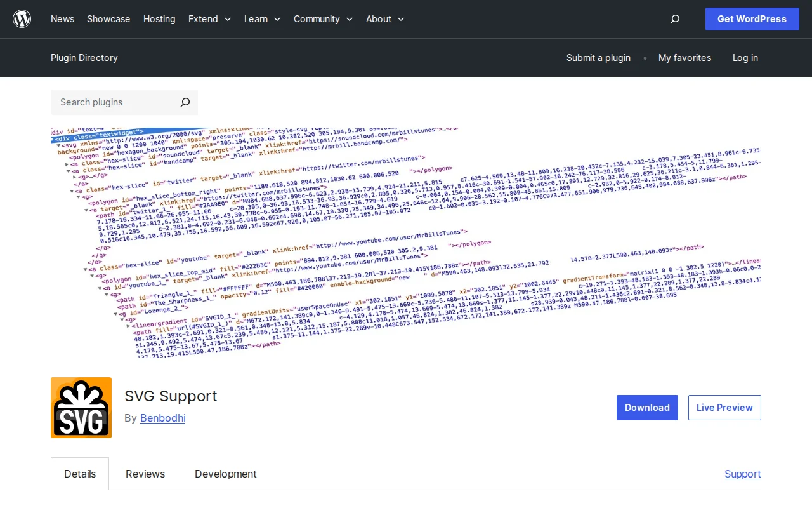812x508 pixels.
Task: Visit Benbodhi's author profile
Action: [x=162, y=418]
